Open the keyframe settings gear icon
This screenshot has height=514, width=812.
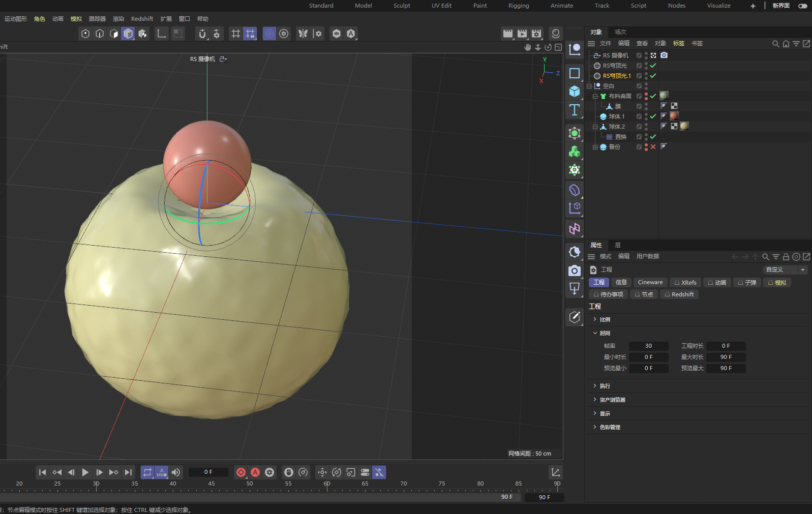coord(269,472)
